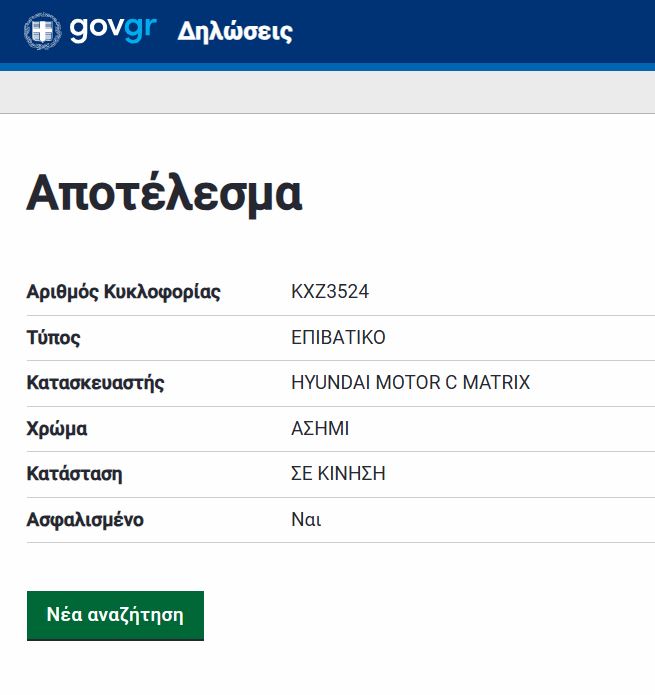
Task: Click the HYUNDAI MOTOR C MATRIX value
Action: (410, 383)
